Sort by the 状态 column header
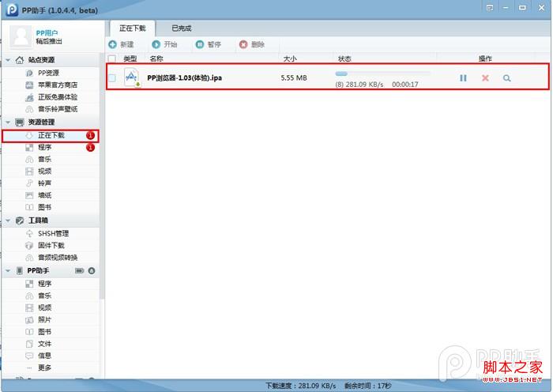The image size is (553, 392). 344,58
